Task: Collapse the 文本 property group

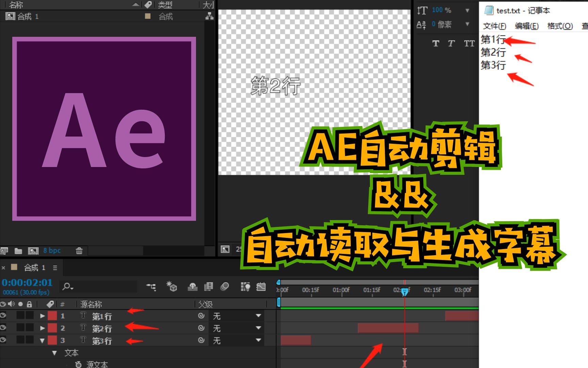Action: (x=54, y=353)
